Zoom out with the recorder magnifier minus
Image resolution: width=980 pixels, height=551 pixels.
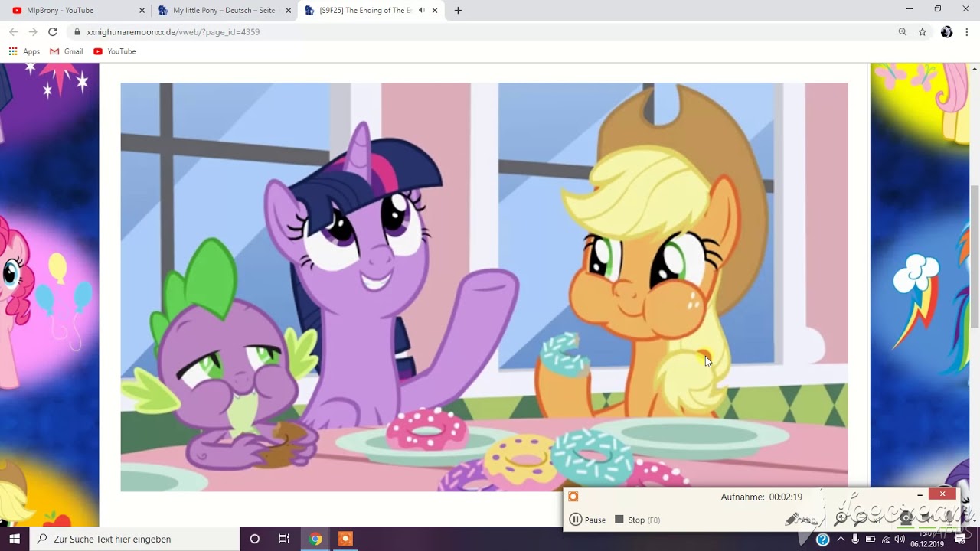pyautogui.click(x=862, y=518)
